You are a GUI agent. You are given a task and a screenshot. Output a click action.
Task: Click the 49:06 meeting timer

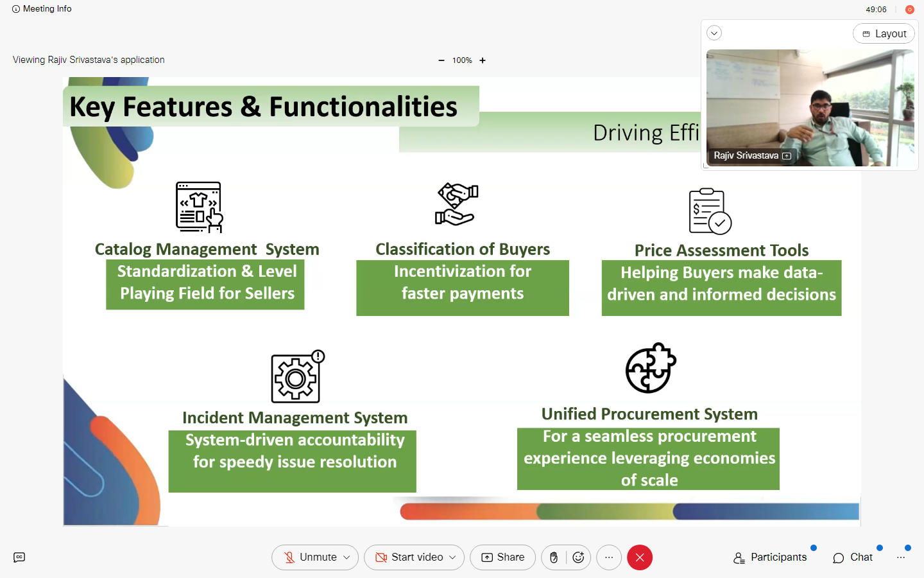click(x=876, y=10)
